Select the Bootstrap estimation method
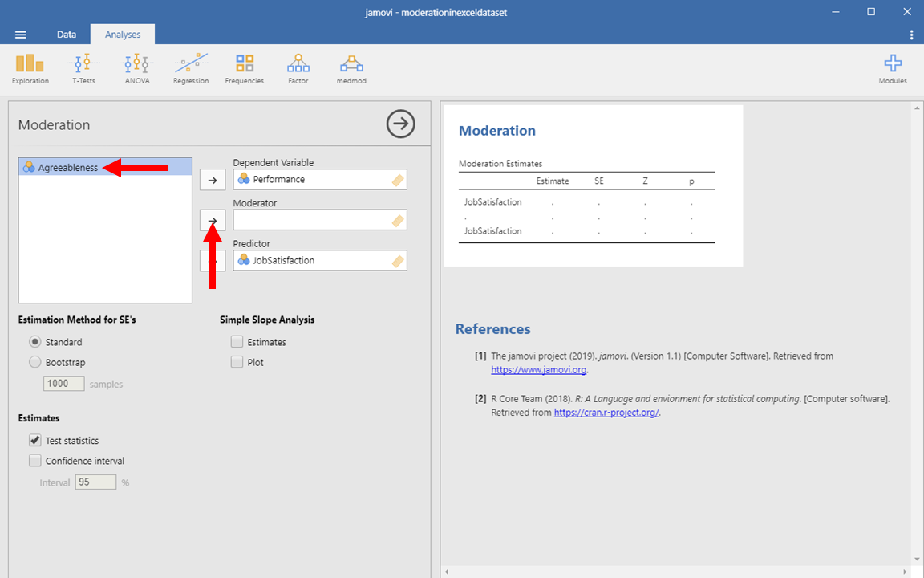 click(x=35, y=362)
